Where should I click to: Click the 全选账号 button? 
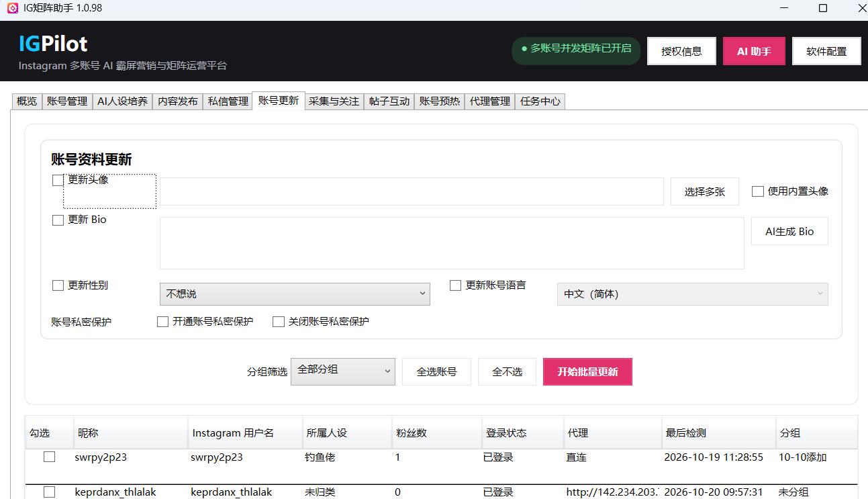pos(436,371)
